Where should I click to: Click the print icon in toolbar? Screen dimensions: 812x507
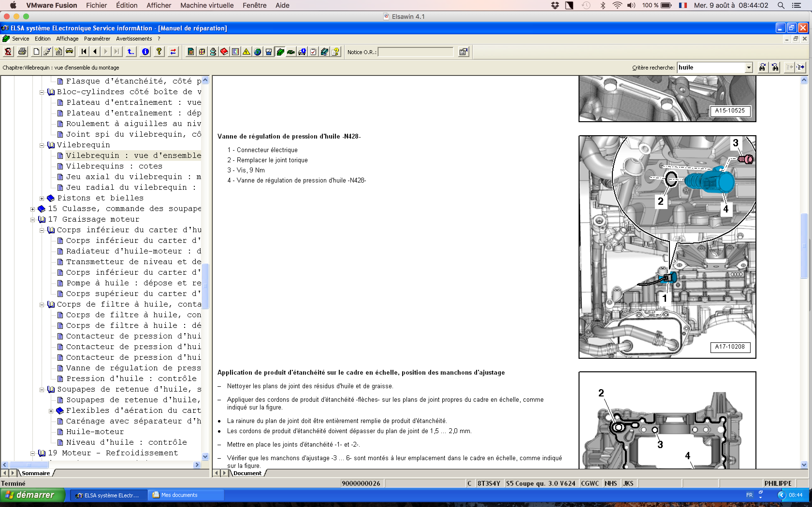tap(22, 52)
